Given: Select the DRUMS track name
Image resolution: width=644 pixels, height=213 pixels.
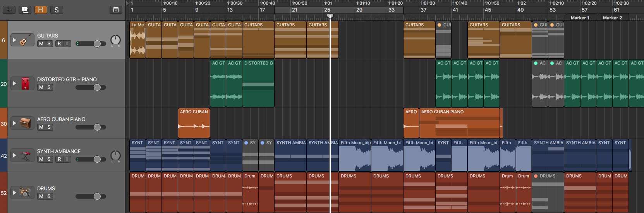Looking at the screenshot, I should 46,188.
